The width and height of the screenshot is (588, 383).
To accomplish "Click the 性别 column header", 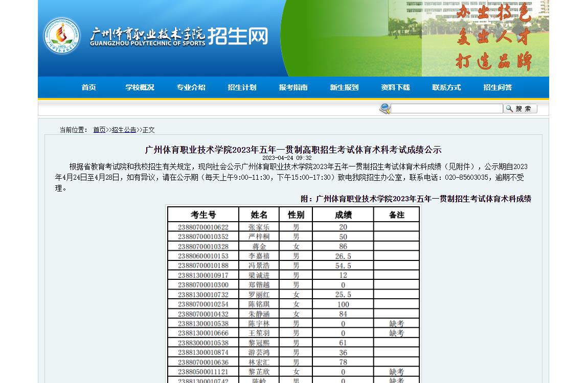I will pyautogui.click(x=296, y=214).
